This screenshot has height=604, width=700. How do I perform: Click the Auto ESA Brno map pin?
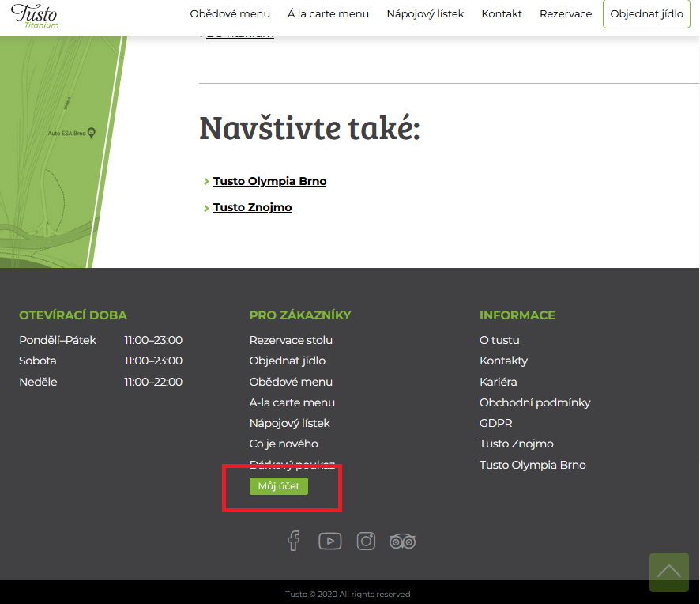[92, 133]
